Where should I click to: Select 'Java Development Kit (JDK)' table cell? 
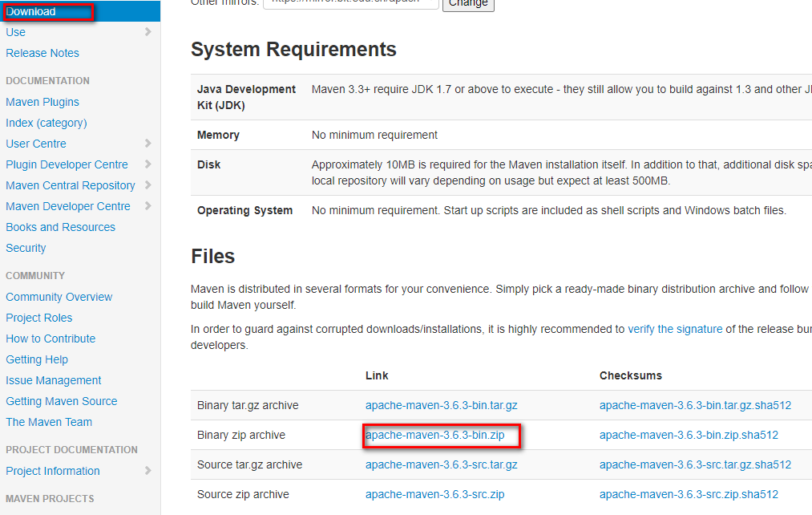247,97
